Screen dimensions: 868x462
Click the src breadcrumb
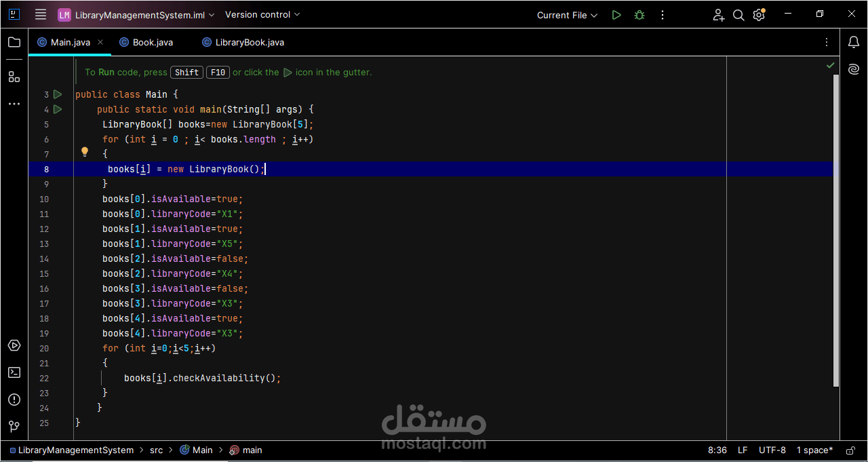157,450
